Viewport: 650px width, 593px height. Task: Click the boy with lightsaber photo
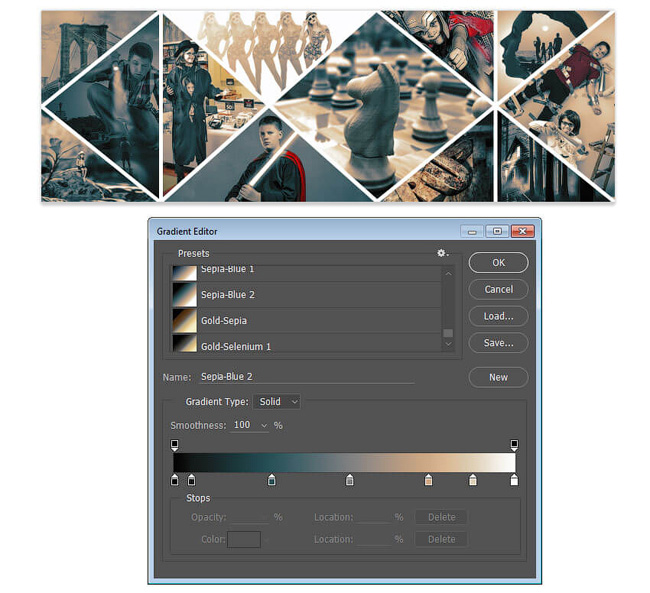(x=269, y=166)
